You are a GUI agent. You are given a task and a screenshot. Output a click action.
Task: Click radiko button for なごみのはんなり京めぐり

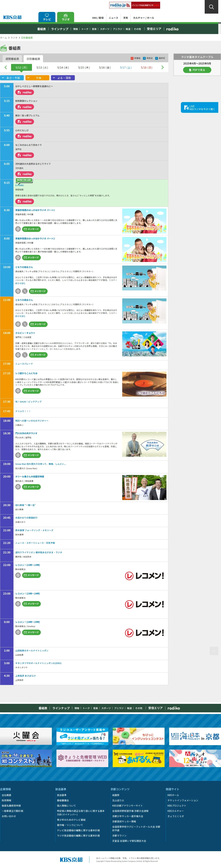pos(25,155)
